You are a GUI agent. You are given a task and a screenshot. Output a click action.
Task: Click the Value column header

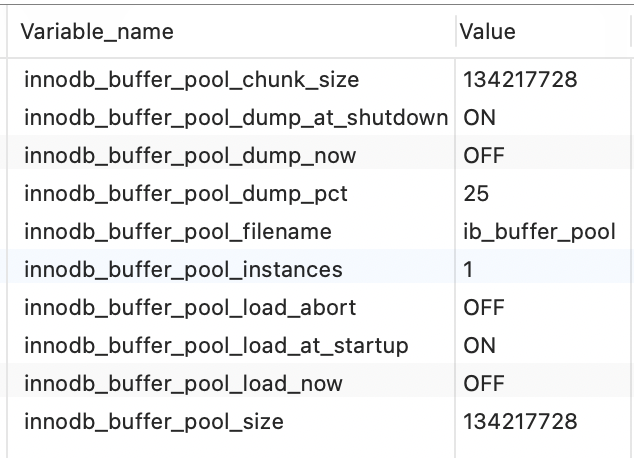(487, 32)
